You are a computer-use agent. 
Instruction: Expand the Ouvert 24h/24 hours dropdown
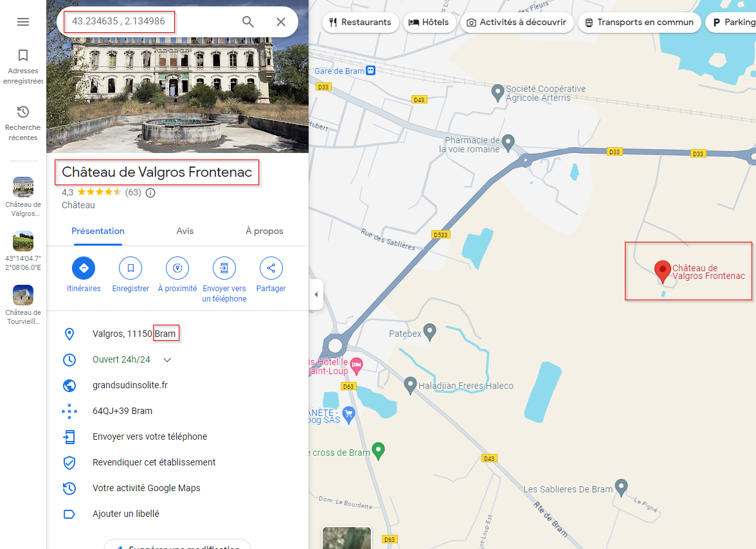tap(167, 360)
